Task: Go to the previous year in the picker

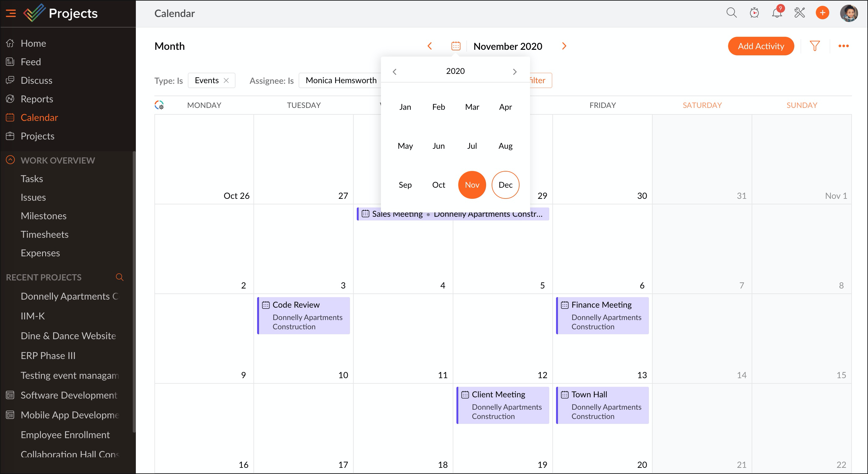Action: click(395, 72)
